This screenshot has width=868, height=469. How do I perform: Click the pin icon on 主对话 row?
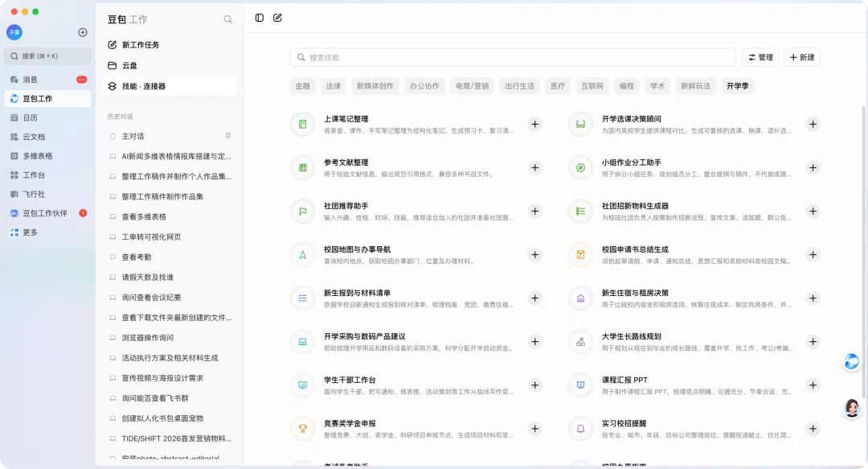[x=227, y=136]
